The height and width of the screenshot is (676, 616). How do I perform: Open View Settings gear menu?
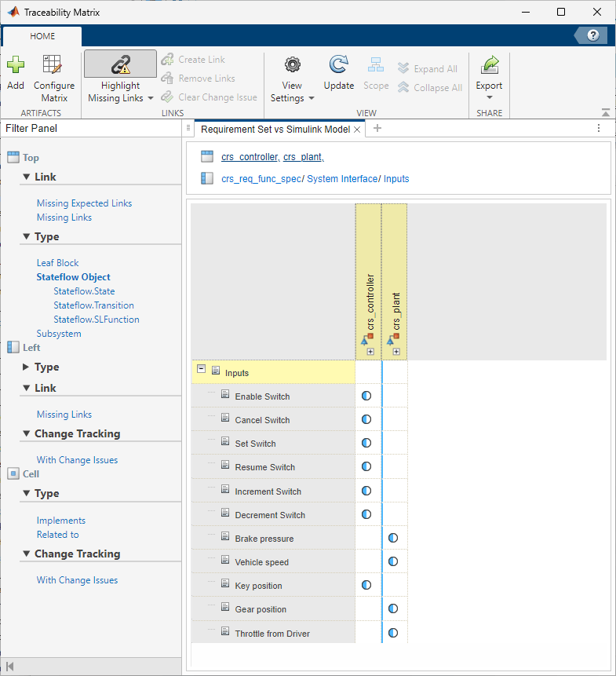(x=292, y=79)
